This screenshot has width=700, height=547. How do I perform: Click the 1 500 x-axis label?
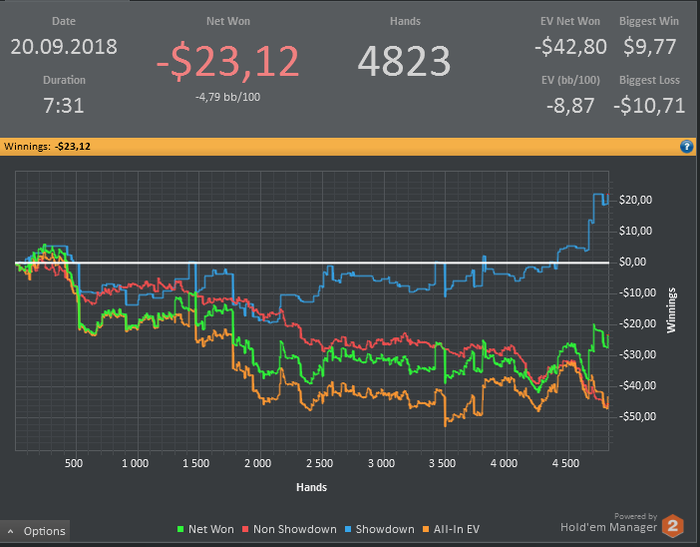coord(196,463)
